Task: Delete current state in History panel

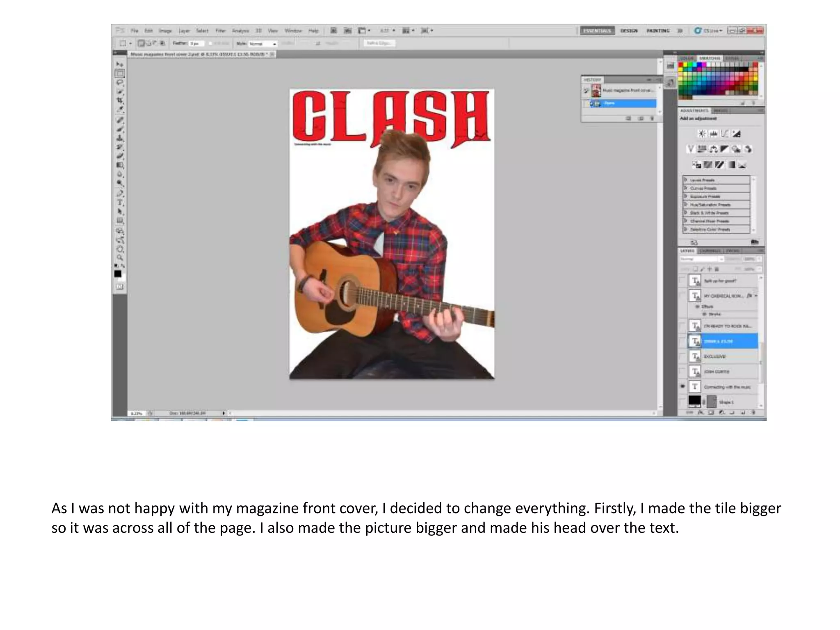Action: tap(652, 119)
